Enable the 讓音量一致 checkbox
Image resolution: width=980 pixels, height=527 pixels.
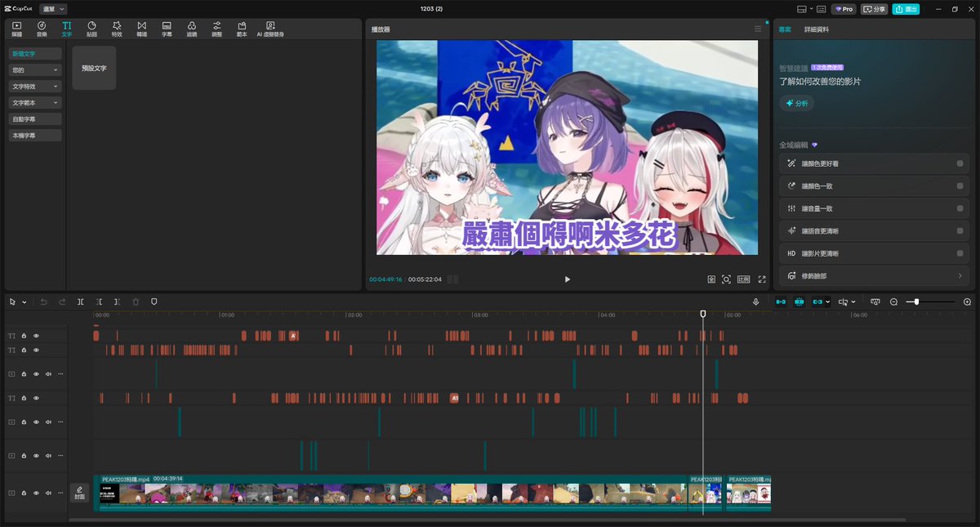960,209
